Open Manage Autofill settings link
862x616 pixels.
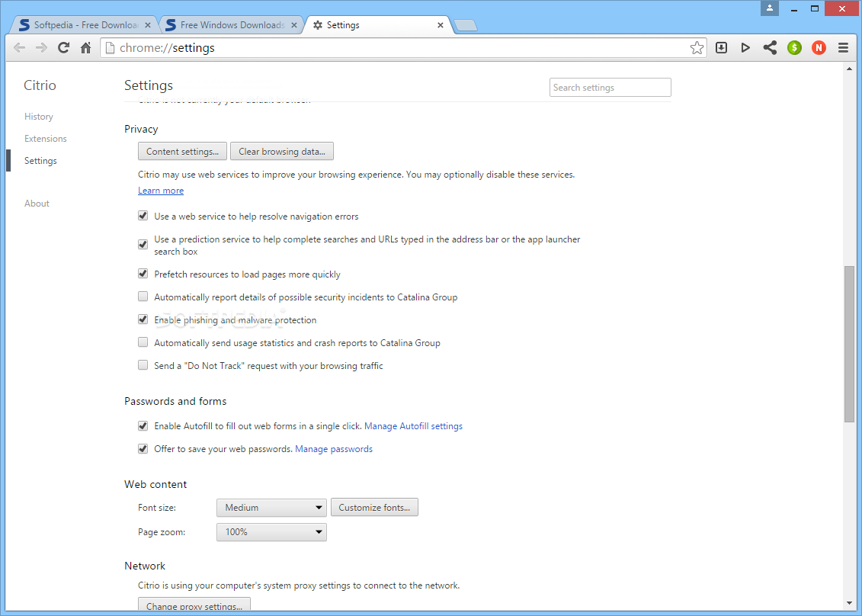click(x=413, y=426)
